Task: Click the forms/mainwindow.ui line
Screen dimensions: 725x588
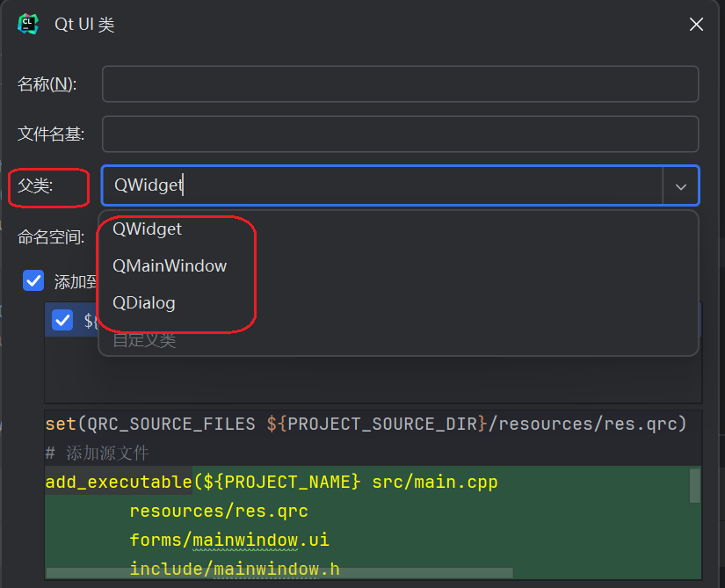Action: tap(229, 540)
